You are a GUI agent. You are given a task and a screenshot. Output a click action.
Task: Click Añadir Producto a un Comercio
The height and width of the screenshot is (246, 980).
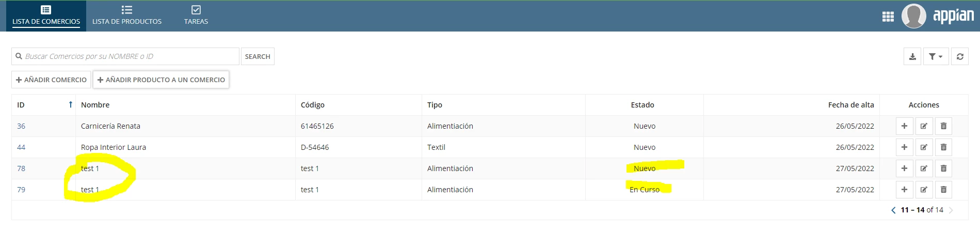(x=161, y=80)
